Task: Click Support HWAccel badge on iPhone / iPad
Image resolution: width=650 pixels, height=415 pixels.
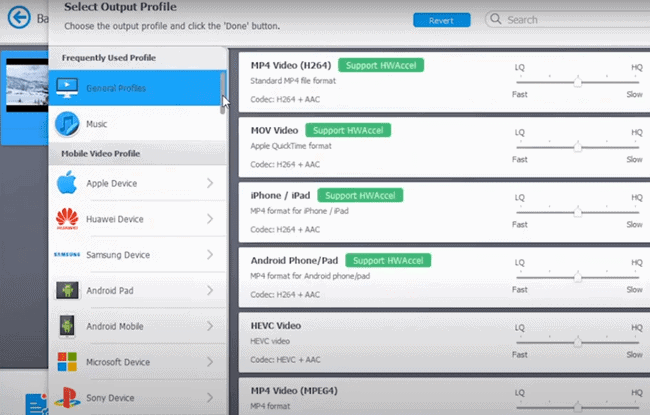Action: click(360, 195)
